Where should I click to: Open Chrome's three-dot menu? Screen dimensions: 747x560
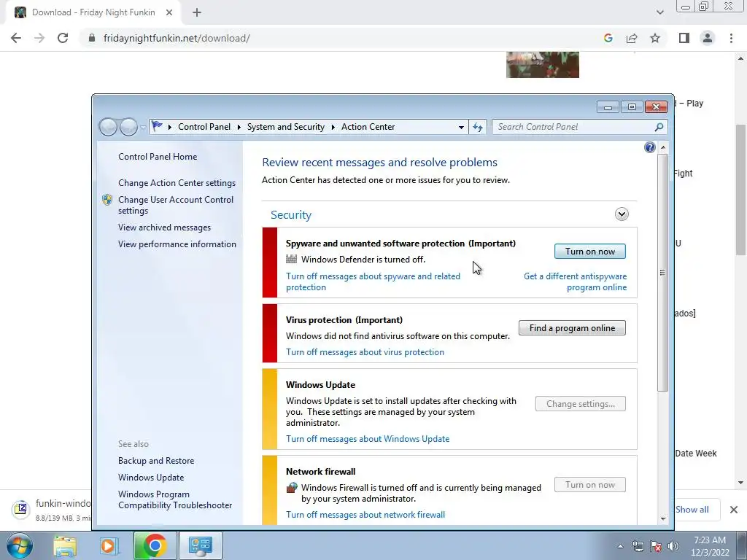coord(731,38)
